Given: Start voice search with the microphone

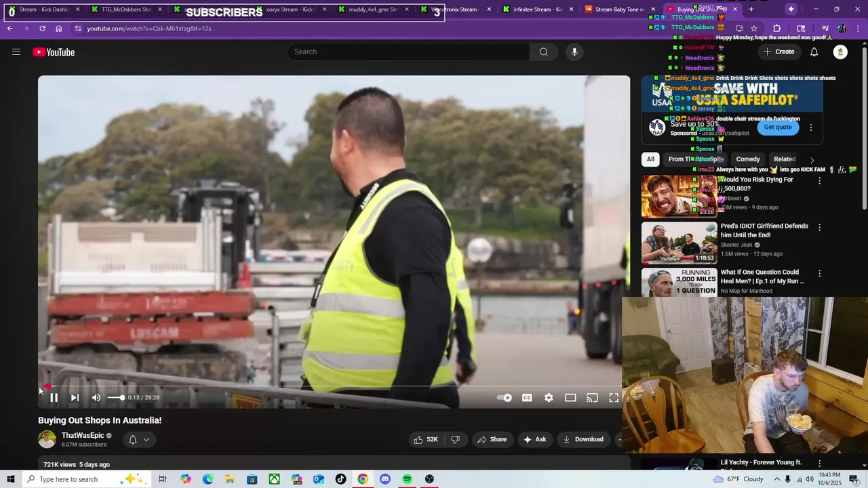Looking at the screenshot, I should click(574, 52).
